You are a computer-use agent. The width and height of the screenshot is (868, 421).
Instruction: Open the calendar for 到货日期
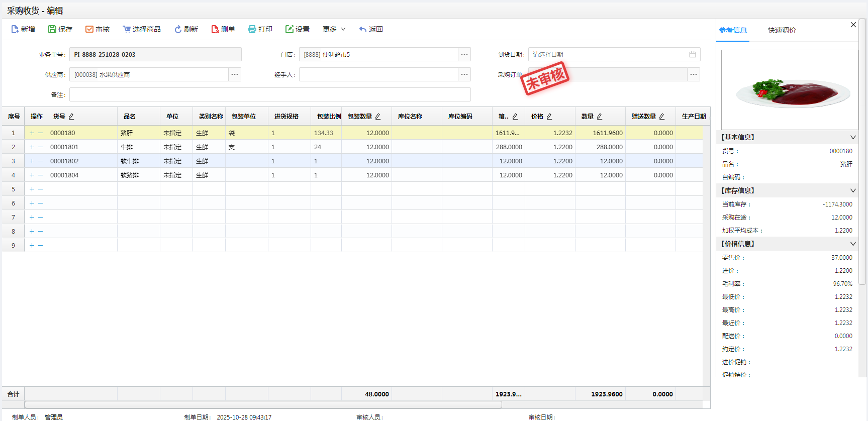[x=692, y=54]
